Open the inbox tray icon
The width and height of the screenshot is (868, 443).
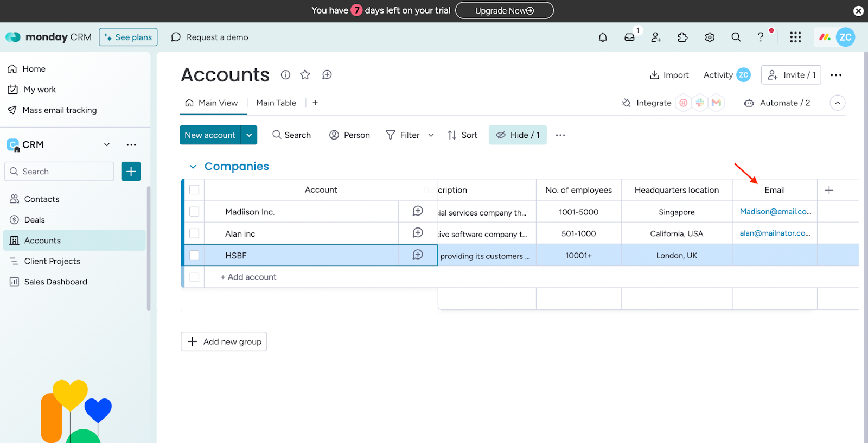click(629, 37)
